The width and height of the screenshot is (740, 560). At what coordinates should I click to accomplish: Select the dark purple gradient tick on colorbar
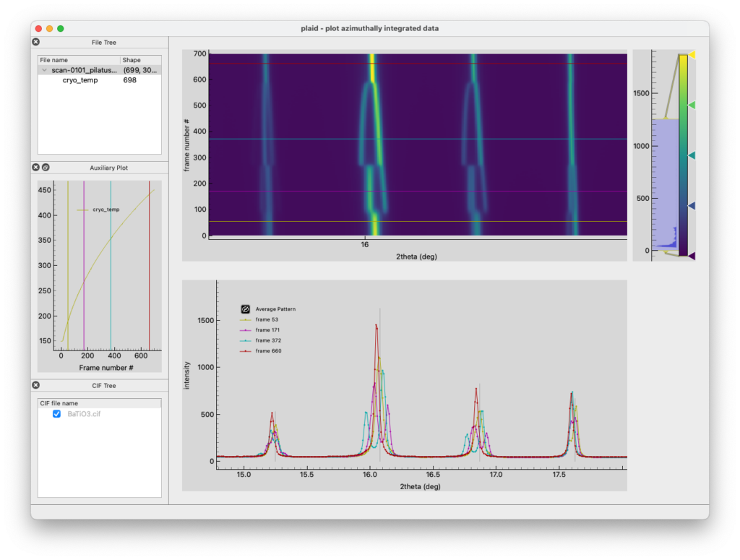692,257
